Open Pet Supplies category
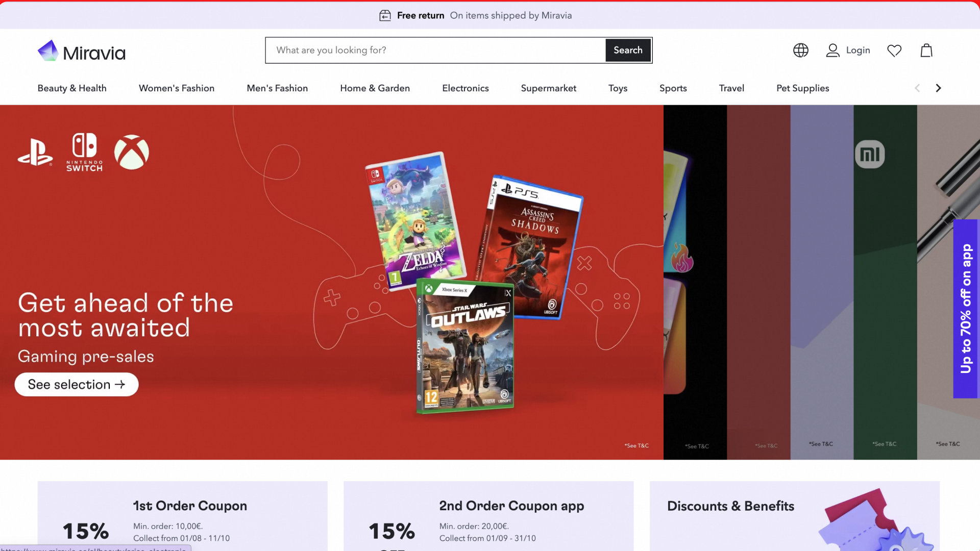This screenshot has height=551, width=980. (803, 88)
